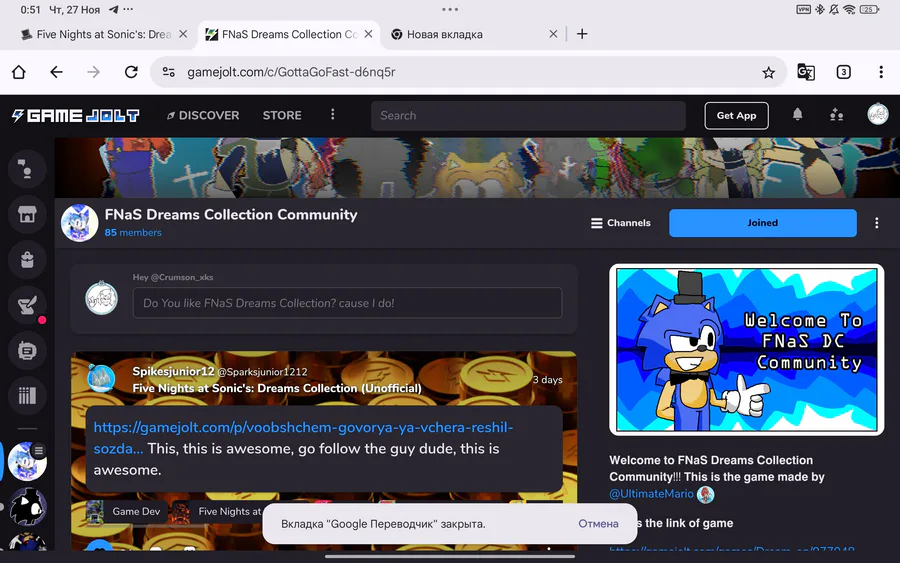Click the Get App button

tap(736, 115)
